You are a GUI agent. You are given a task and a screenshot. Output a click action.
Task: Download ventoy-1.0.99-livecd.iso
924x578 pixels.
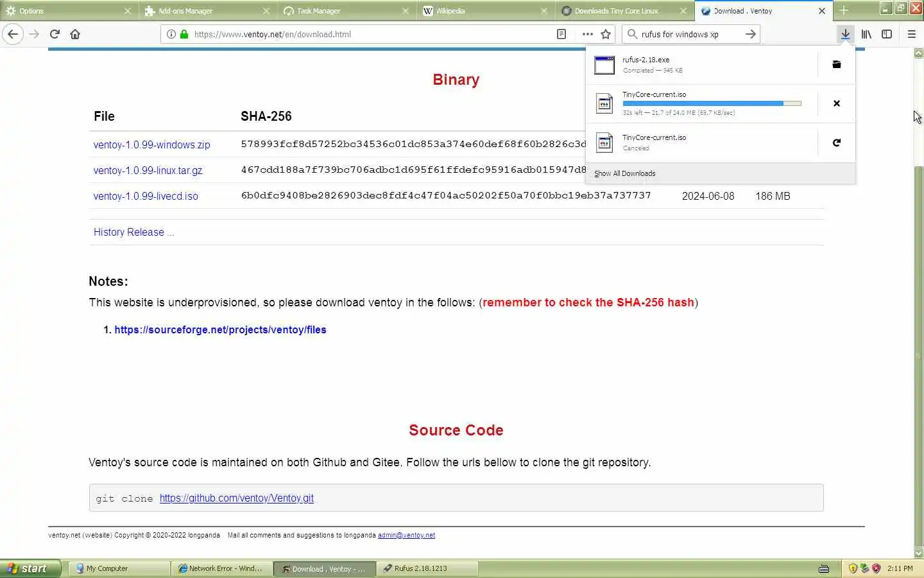pos(146,196)
